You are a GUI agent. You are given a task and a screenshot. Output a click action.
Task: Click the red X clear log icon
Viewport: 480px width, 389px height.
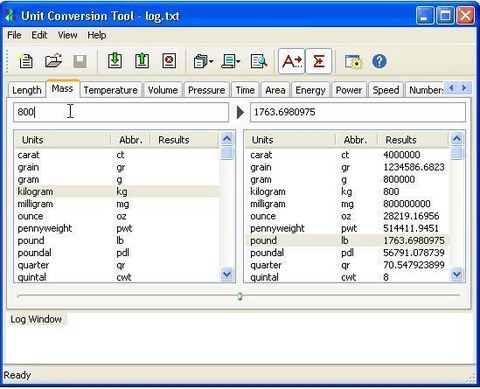169,61
